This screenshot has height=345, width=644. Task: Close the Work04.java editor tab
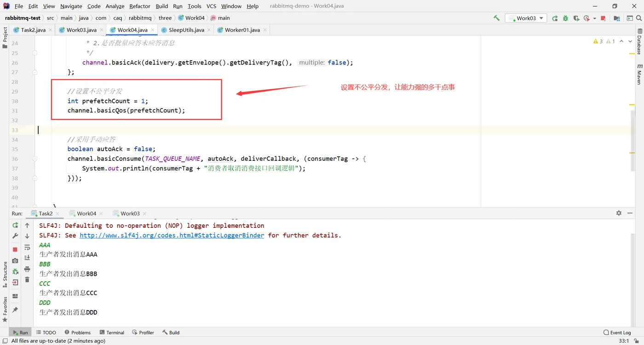(152, 30)
